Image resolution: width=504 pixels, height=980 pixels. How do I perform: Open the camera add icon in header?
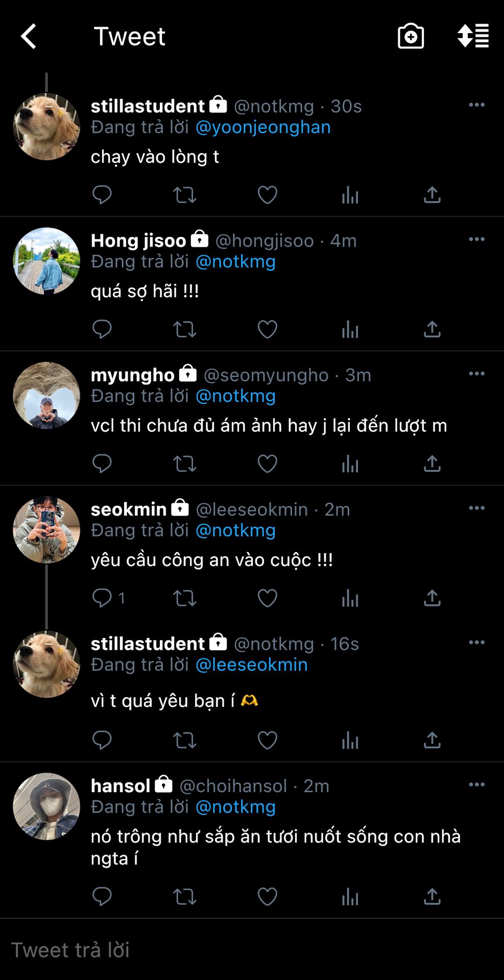[411, 36]
